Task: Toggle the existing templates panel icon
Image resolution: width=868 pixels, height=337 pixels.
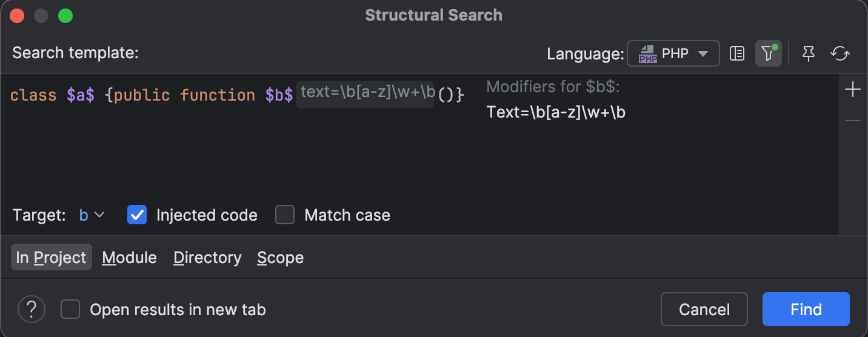Action: [737, 53]
